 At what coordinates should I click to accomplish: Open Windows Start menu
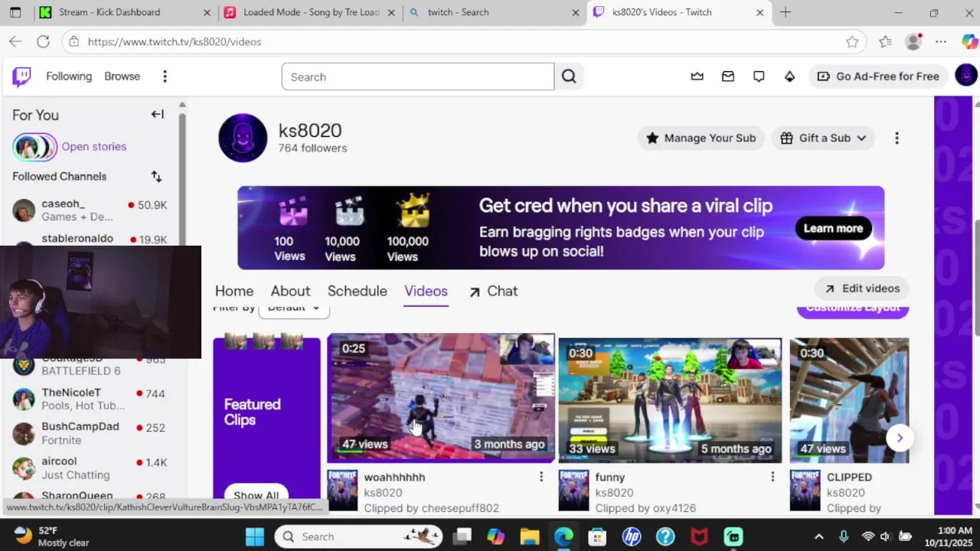pos(255,536)
